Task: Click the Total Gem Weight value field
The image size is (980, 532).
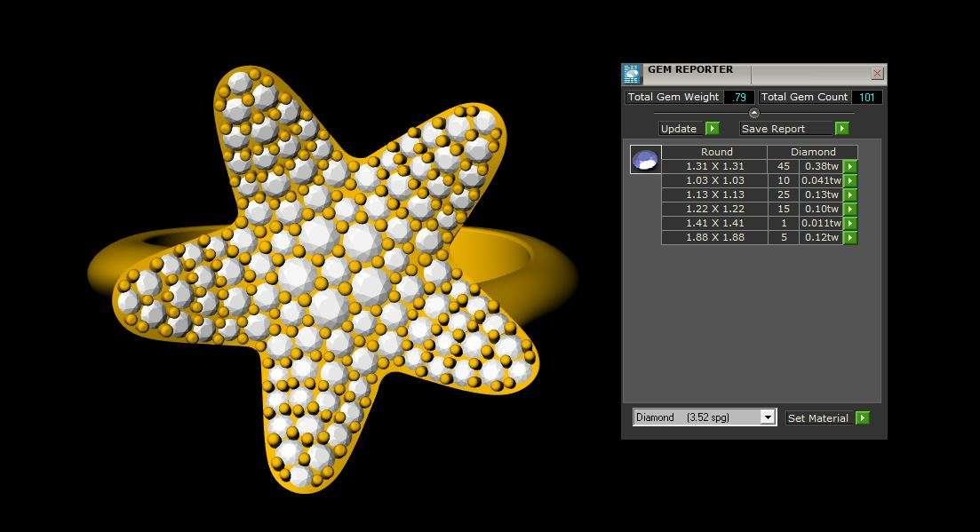Action: click(x=739, y=97)
